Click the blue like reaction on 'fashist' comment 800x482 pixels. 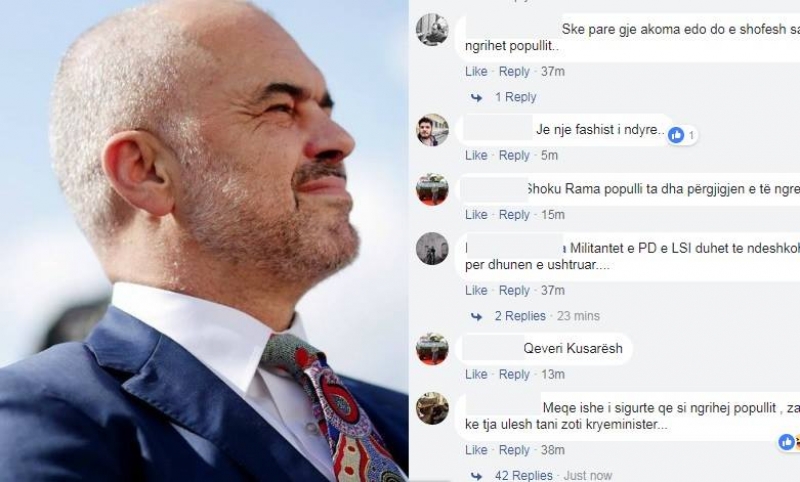click(x=676, y=135)
